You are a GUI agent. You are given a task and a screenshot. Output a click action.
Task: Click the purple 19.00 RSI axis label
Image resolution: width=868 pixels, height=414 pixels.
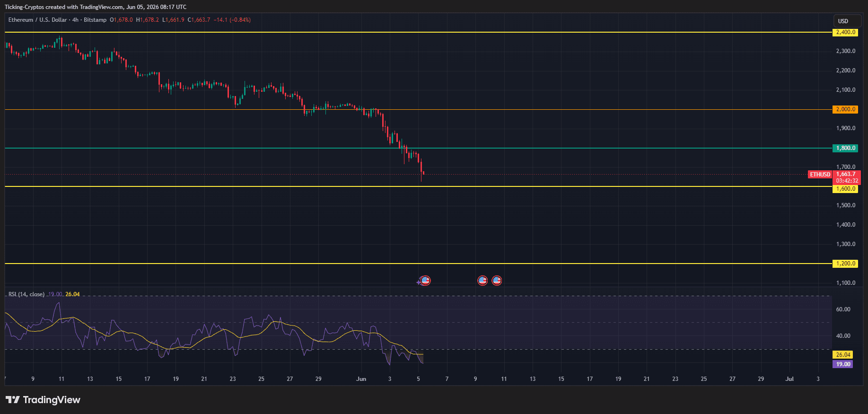(843, 364)
